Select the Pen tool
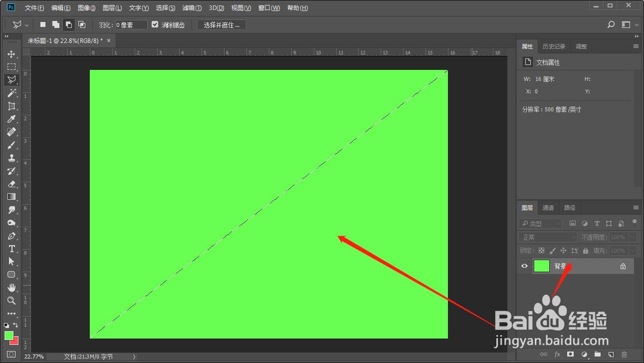 tap(11, 236)
